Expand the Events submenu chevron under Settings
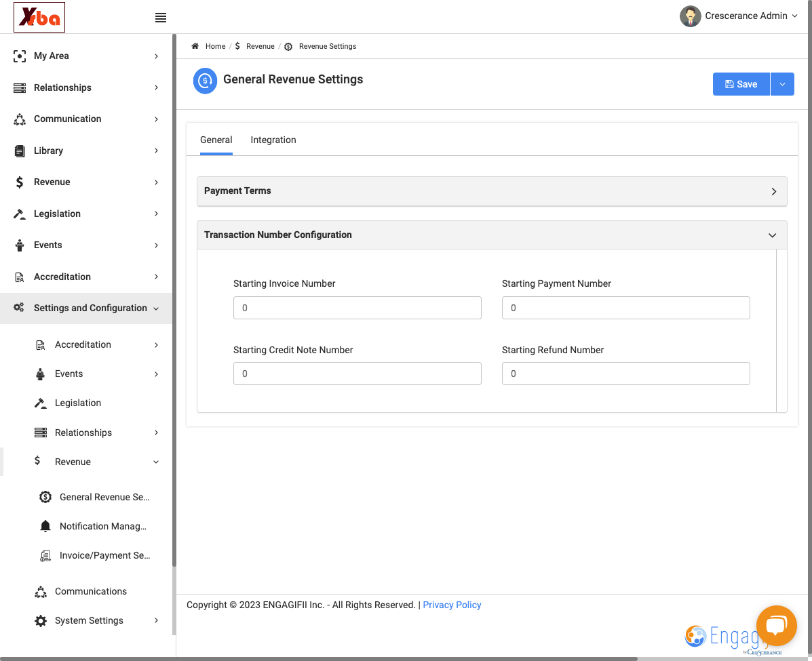This screenshot has height=661, width=812. 156,374
